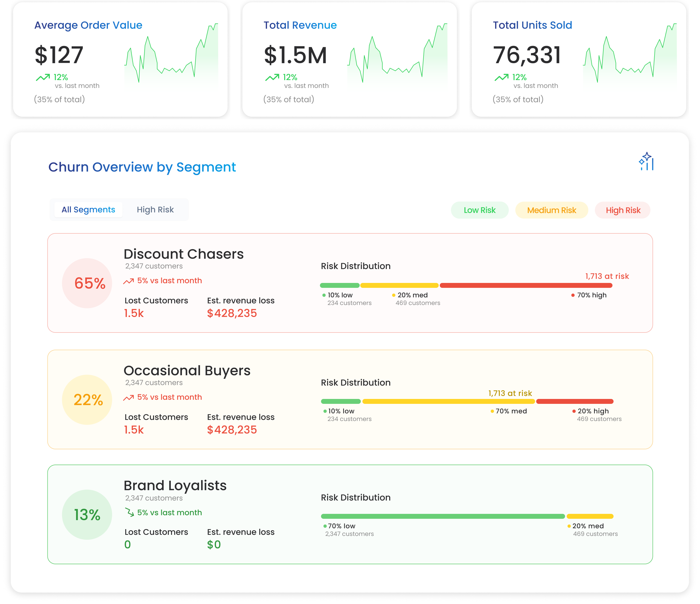This screenshot has height=604, width=700.
Task: Click '1,713 at risk' in Occasional Buyers
Action: coord(510,393)
